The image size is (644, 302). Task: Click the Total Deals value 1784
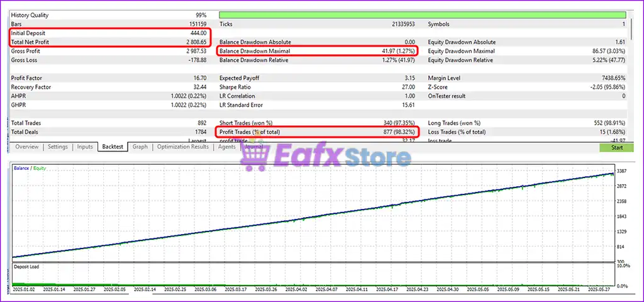coord(200,132)
